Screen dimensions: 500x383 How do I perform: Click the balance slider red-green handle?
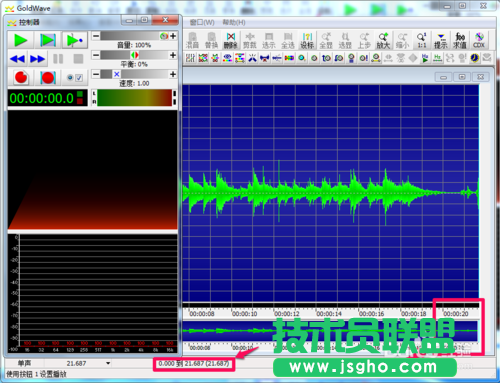pyautogui.click(x=135, y=55)
